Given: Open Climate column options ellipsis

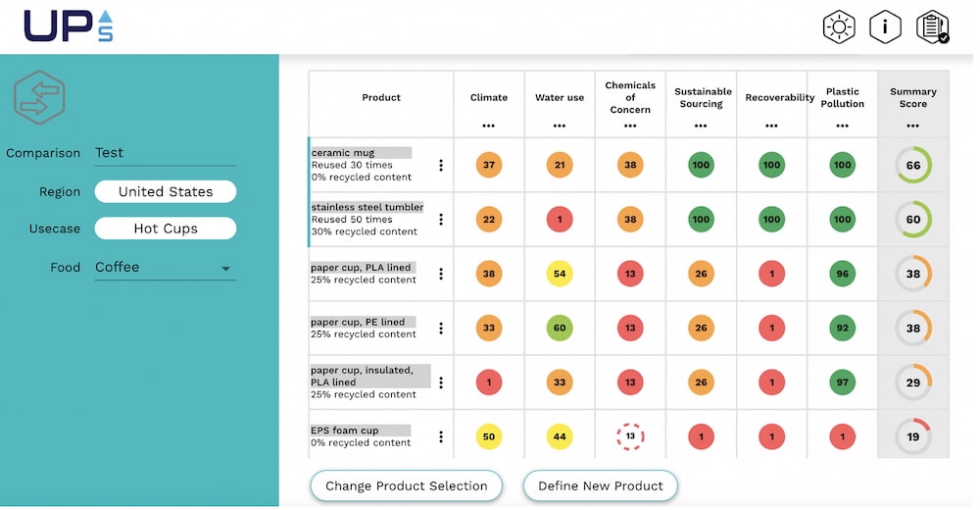Looking at the screenshot, I should point(489,126).
